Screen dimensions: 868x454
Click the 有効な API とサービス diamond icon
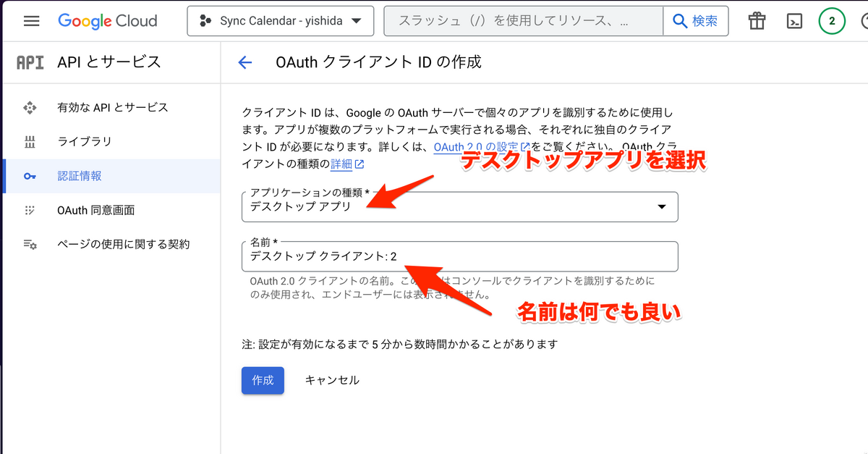30,107
